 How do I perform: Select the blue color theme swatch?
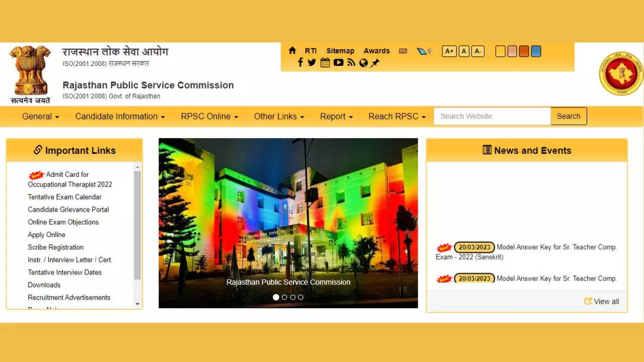(x=536, y=51)
